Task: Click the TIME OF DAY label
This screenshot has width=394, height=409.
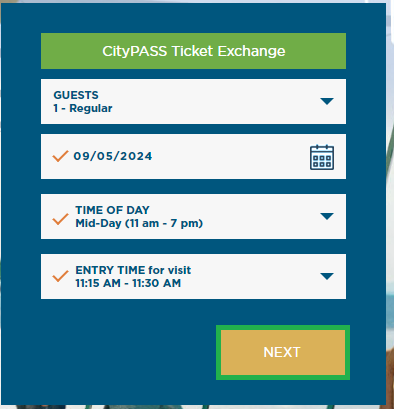Action: pos(112,210)
